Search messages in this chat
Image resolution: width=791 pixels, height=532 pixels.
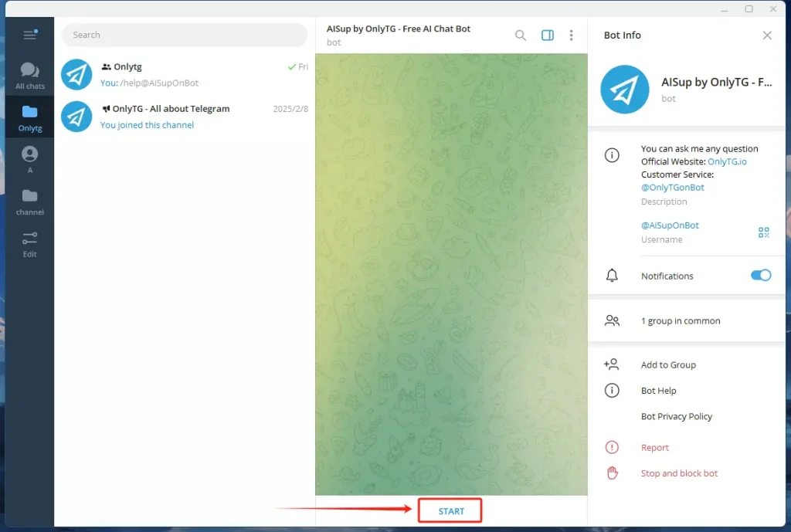(x=521, y=35)
